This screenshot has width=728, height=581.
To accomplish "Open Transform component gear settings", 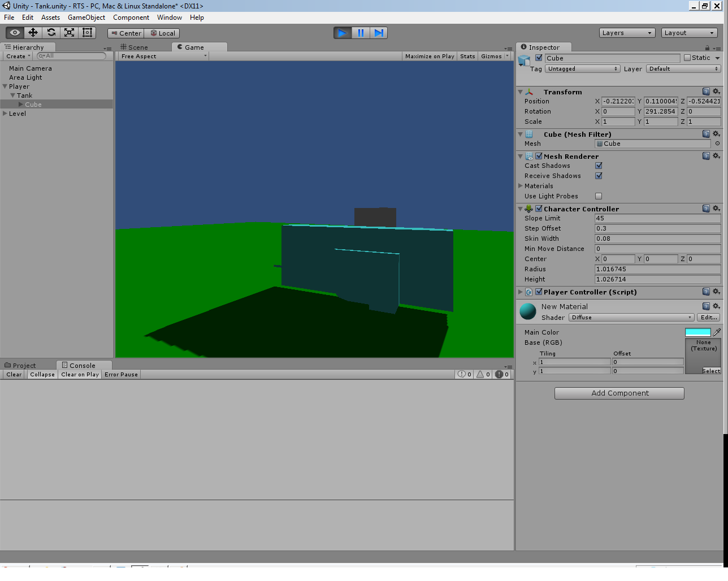I will coord(716,92).
